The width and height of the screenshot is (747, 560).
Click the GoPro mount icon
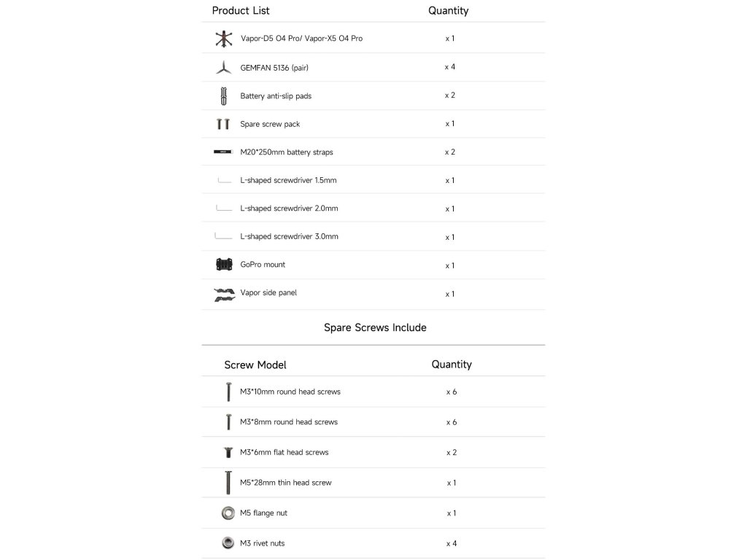(x=224, y=265)
